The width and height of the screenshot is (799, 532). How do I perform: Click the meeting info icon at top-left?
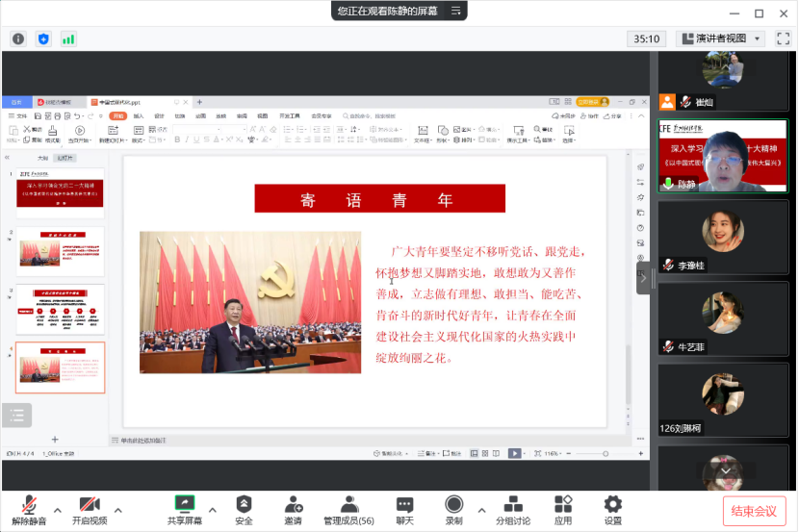[x=17, y=38]
